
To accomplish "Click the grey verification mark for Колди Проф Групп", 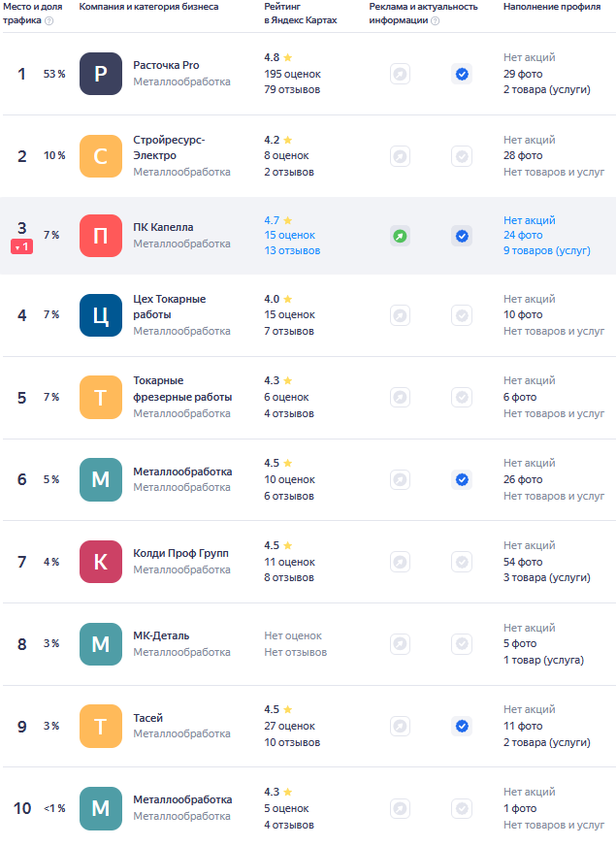I will [x=462, y=562].
